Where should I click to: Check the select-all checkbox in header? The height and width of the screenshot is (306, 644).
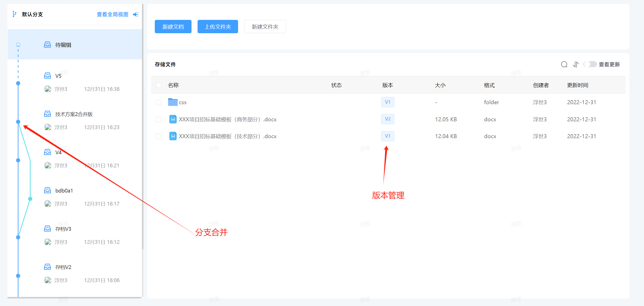point(159,85)
